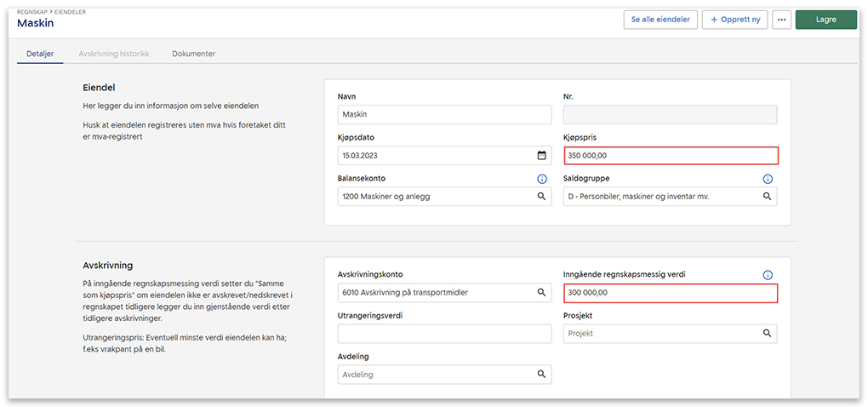Switch to the Dokumenter tab

(x=193, y=54)
